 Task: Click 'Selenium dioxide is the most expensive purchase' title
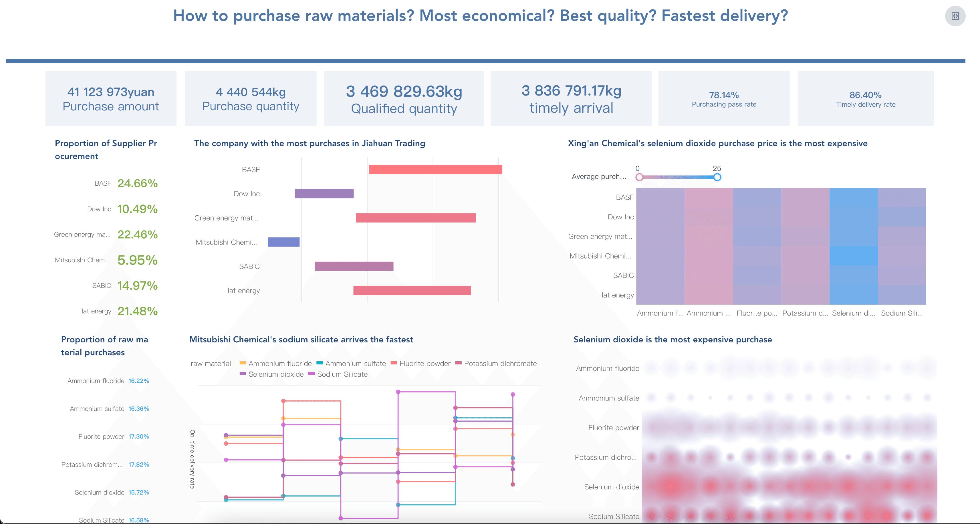tap(672, 340)
